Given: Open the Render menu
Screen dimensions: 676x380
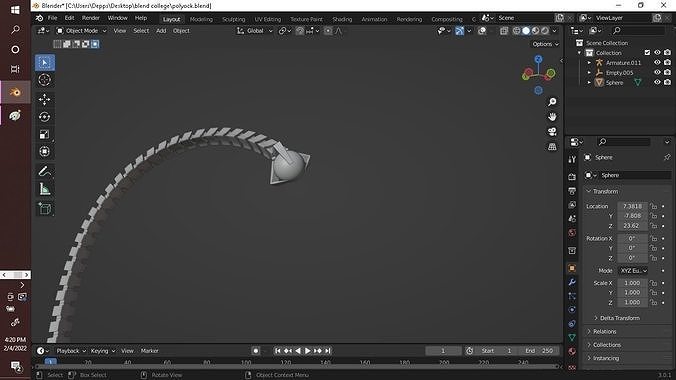Looking at the screenshot, I should pos(91,18).
